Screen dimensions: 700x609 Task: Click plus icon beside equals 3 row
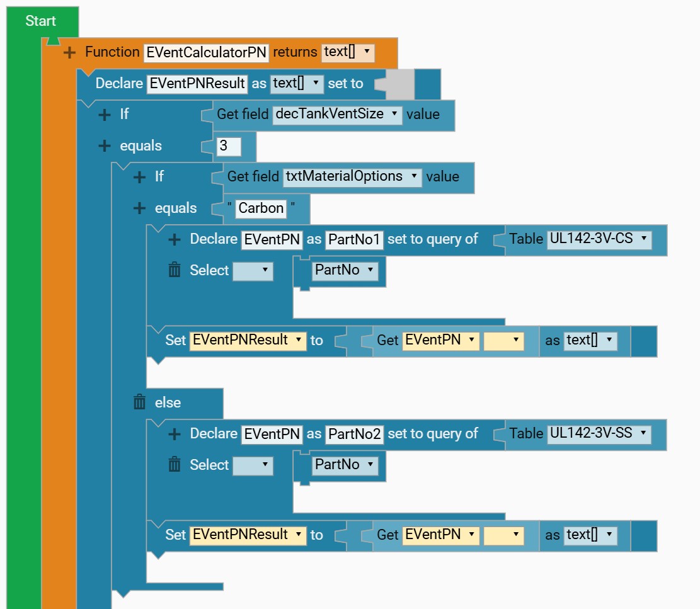pyautogui.click(x=104, y=145)
